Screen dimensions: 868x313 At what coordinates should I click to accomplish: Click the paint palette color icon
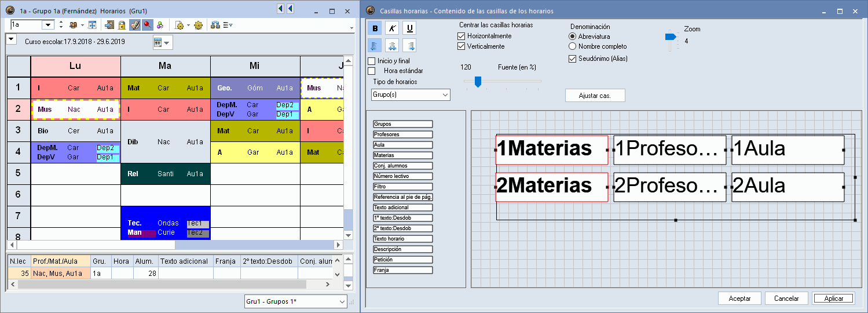[134, 25]
